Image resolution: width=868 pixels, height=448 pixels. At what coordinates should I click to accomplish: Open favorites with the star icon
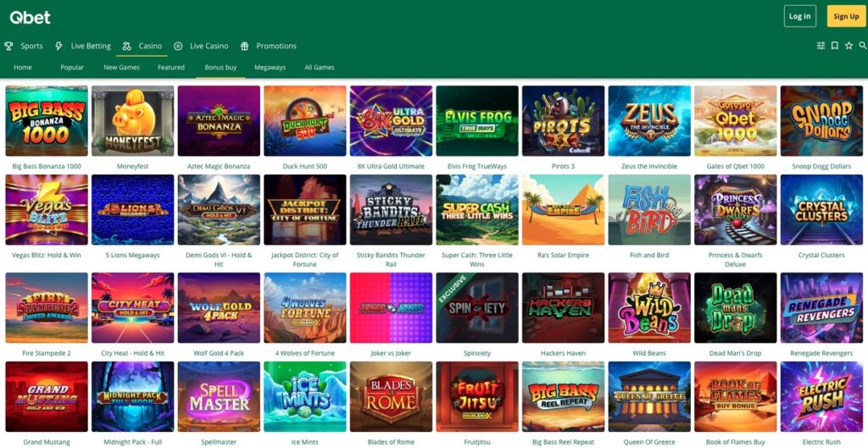[x=849, y=46]
